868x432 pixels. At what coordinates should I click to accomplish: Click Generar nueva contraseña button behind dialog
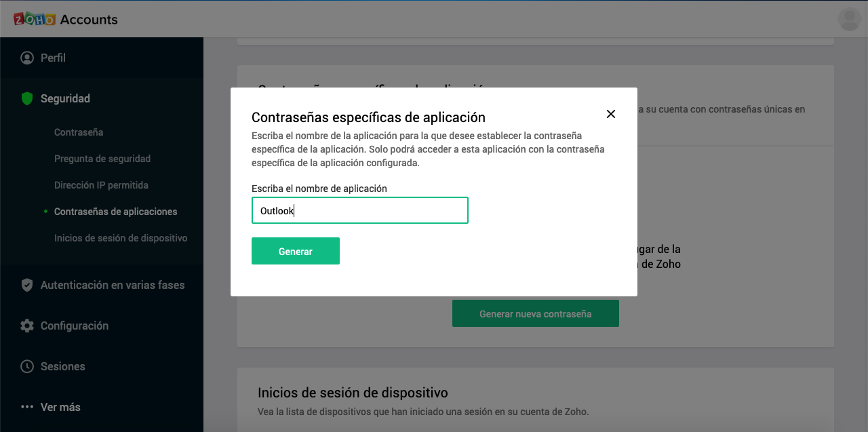pyautogui.click(x=536, y=314)
